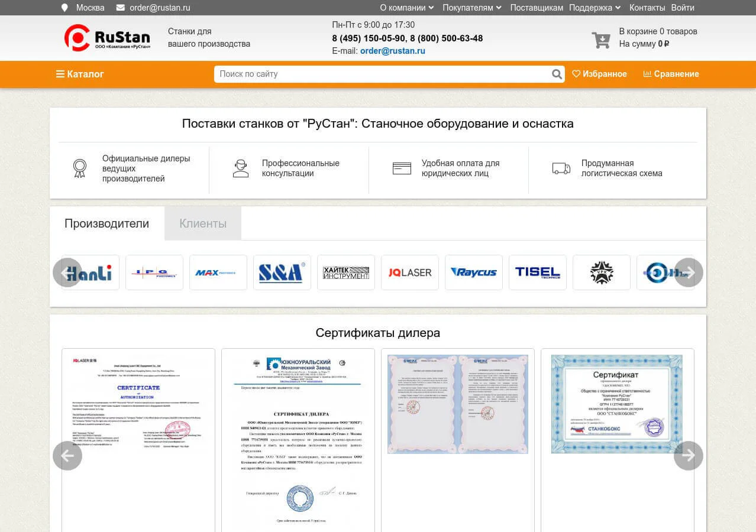
Task: Go to next dealer certificate
Action: click(689, 456)
